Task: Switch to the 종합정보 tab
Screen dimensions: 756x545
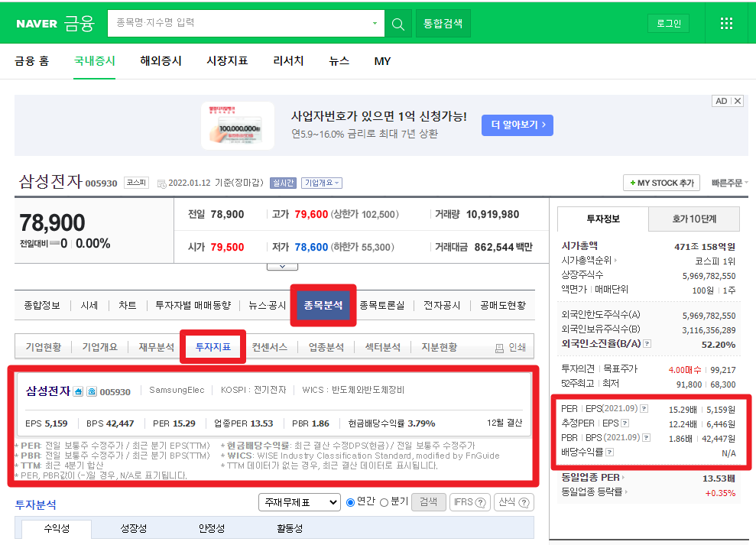Action: point(42,305)
